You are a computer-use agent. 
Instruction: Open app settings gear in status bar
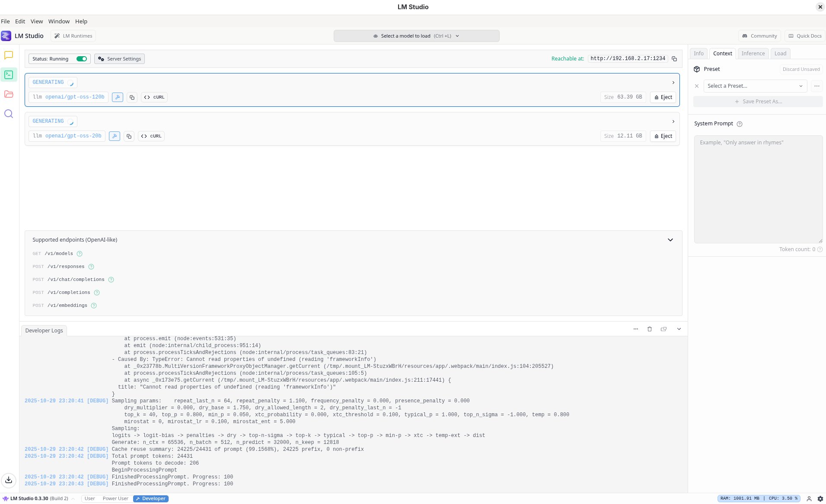[820, 498]
